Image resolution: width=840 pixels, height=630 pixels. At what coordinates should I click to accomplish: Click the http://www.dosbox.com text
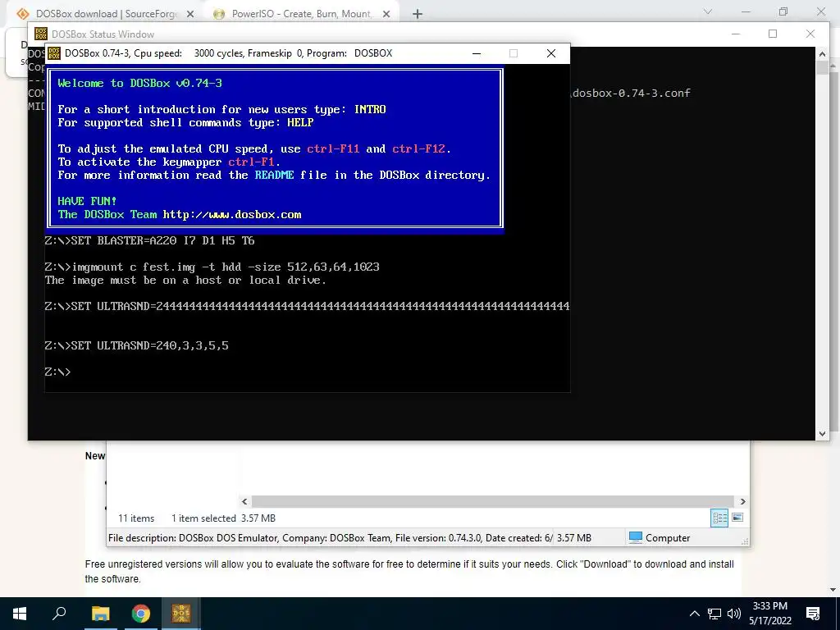click(232, 215)
